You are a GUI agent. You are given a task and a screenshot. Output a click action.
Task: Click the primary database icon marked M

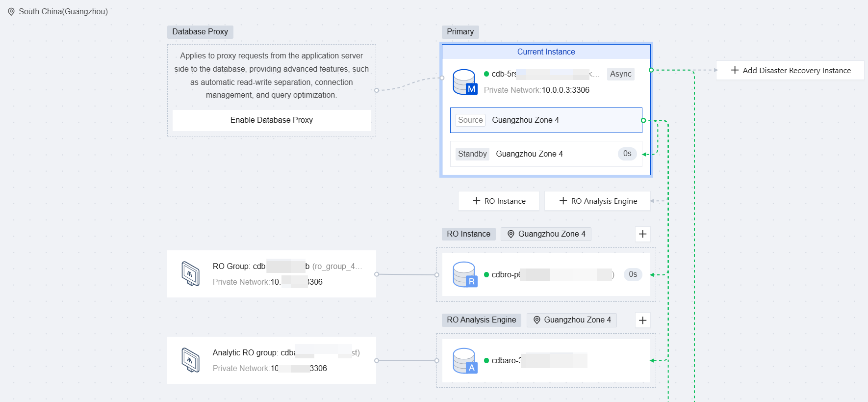(464, 81)
